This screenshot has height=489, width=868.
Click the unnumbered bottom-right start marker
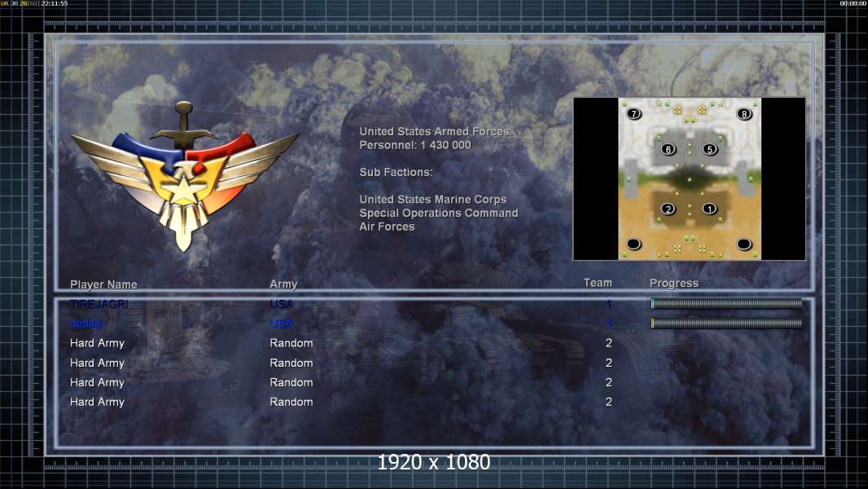click(x=744, y=244)
